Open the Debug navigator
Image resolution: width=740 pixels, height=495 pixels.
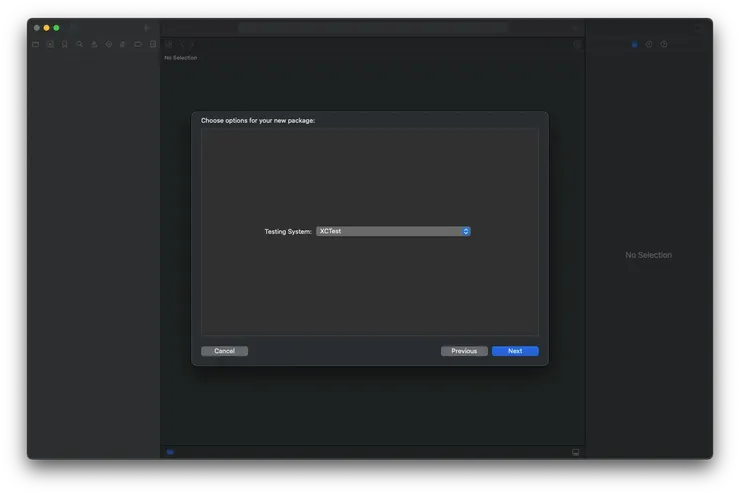[x=123, y=44]
